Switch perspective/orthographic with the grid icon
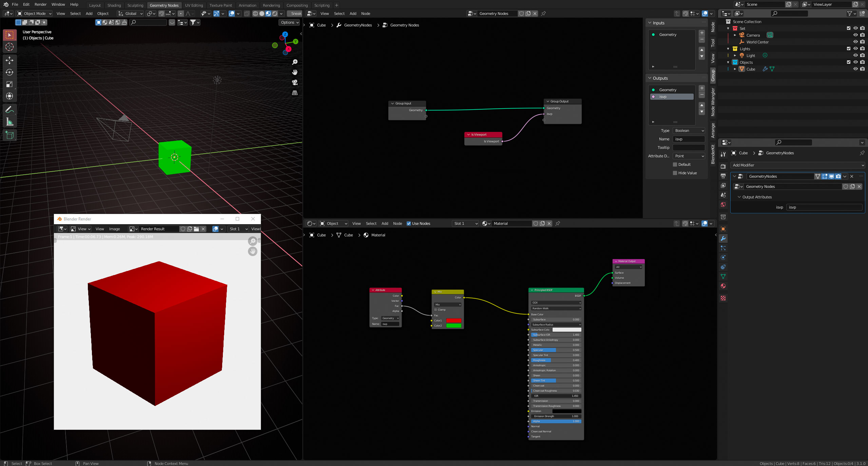This screenshot has width=868, height=466. (295, 93)
